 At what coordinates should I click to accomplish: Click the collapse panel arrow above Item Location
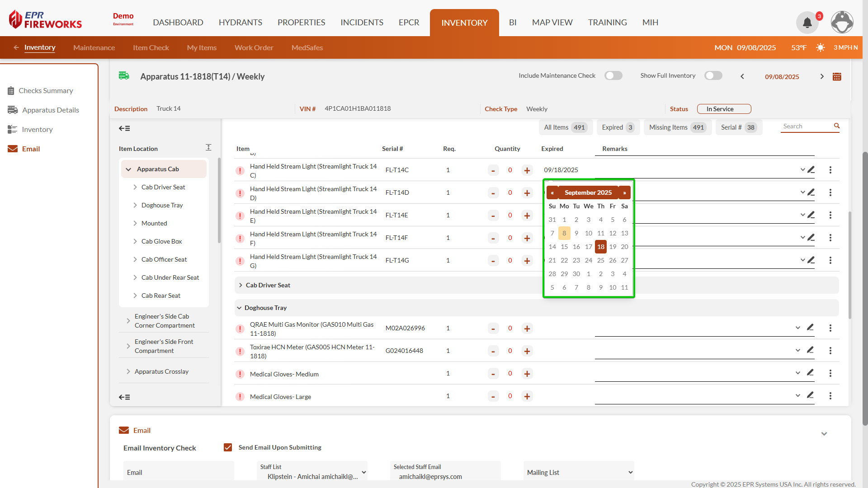click(x=124, y=128)
